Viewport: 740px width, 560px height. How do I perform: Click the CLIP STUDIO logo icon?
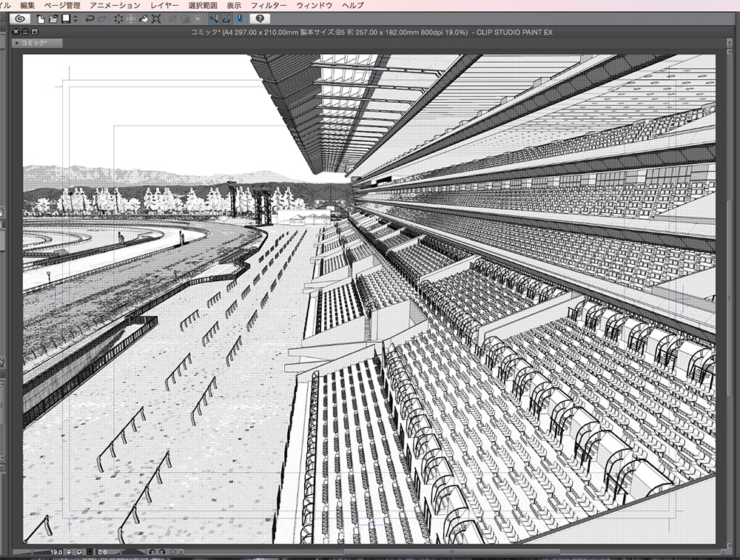click(x=21, y=19)
